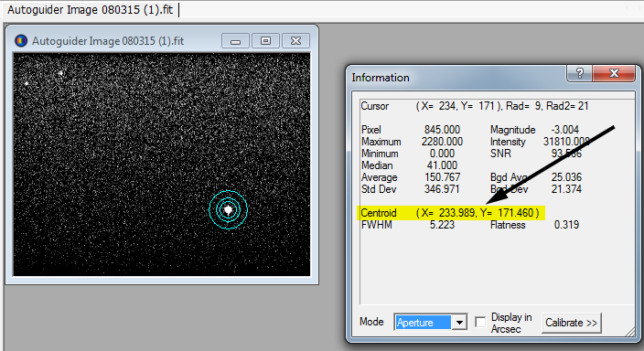Click the Cursor coordinates readout line

[475, 106]
